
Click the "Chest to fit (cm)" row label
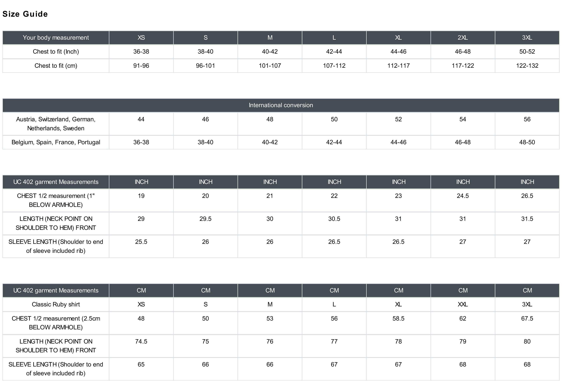pyautogui.click(x=56, y=66)
